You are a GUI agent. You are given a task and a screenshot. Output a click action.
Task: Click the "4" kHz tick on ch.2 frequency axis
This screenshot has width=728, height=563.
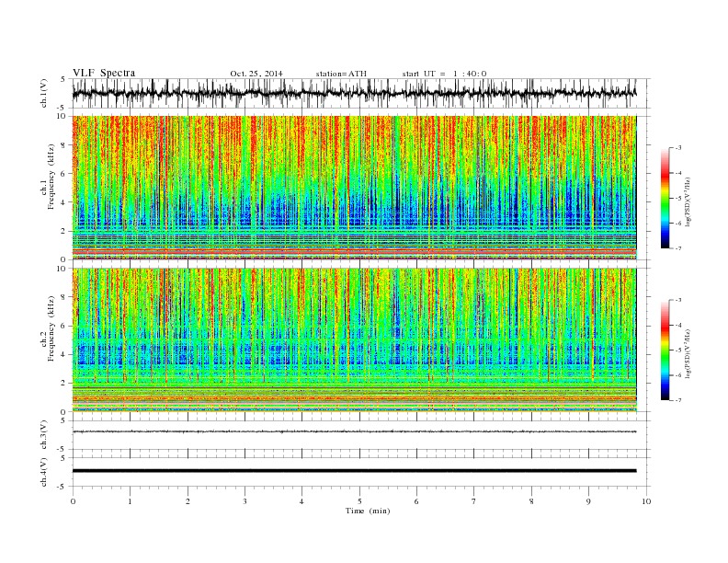(x=64, y=354)
